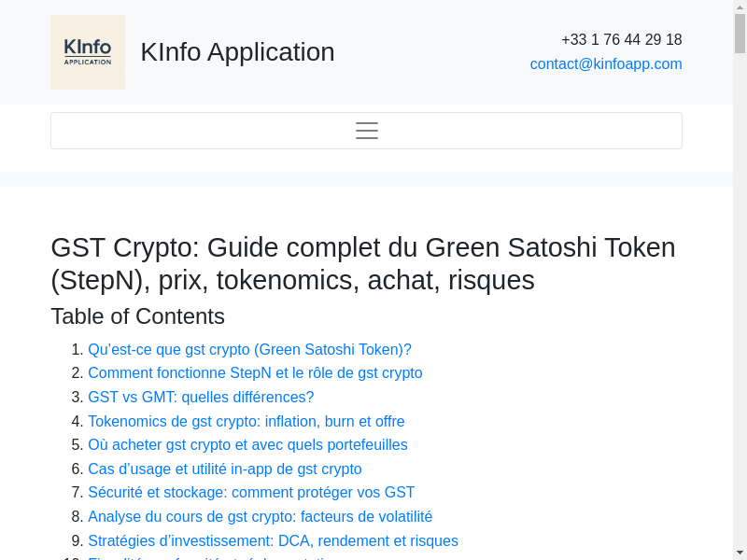The height and width of the screenshot is (560, 747).
Task: Click the Table of Contents heading
Action: (137, 316)
